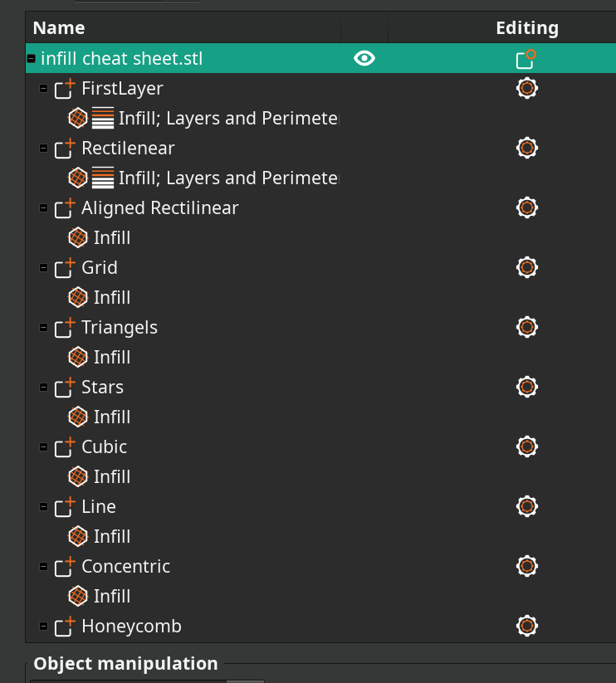Select the Concentric tree item
Screen dimensions: 616x683
(x=125, y=566)
